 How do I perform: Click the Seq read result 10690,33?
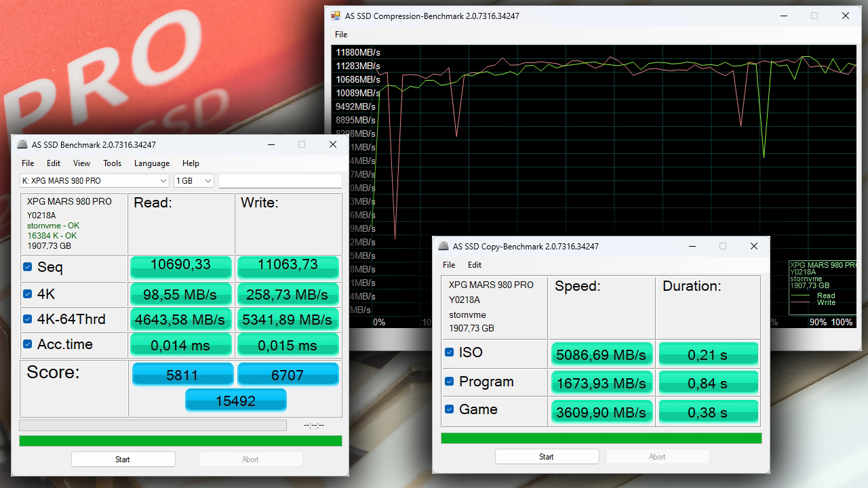[x=181, y=268]
